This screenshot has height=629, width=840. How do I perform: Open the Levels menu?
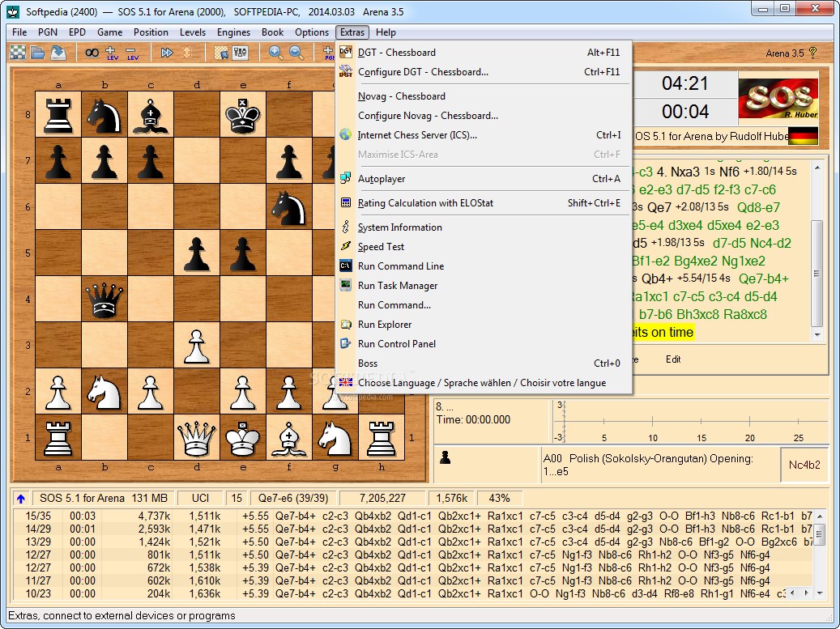(193, 32)
